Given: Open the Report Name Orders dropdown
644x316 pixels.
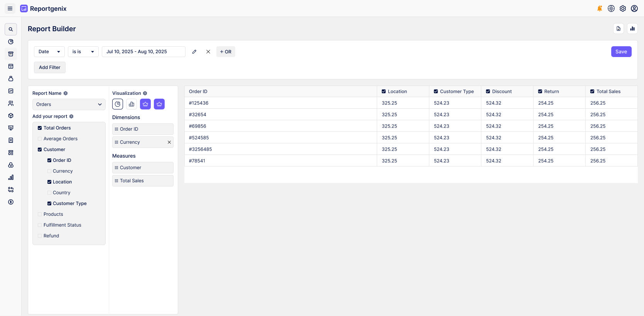Looking at the screenshot, I should click(x=69, y=104).
